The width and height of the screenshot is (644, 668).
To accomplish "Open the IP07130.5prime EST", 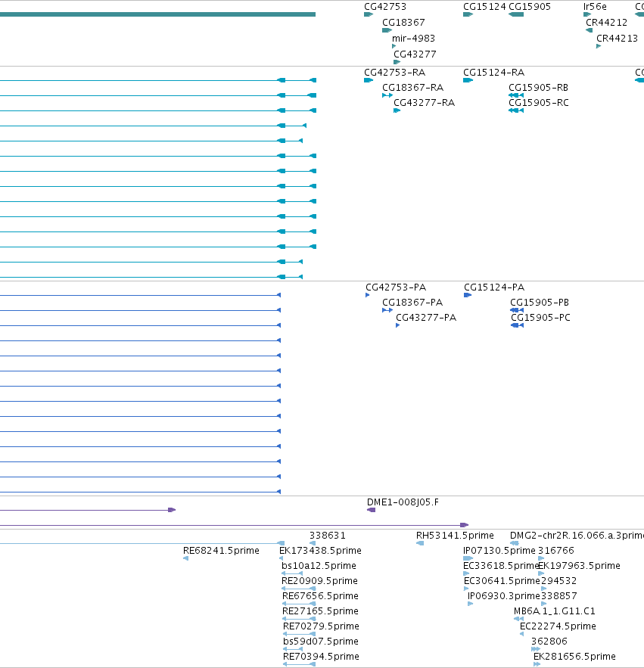I will point(499,551).
